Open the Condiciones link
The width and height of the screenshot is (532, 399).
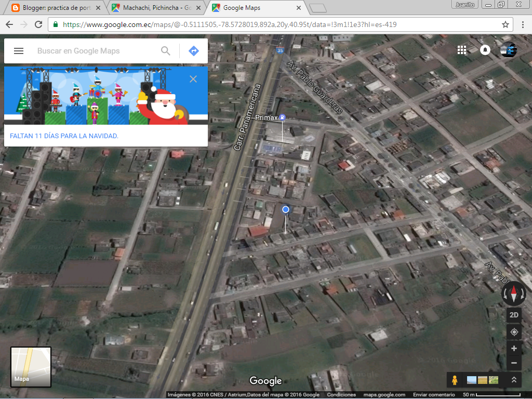pos(341,394)
